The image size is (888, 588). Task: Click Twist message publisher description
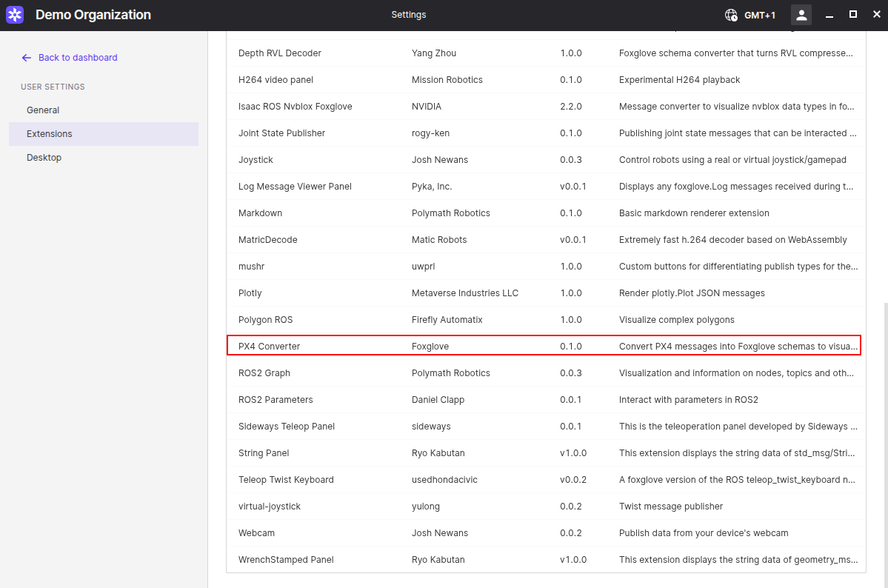click(x=670, y=506)
